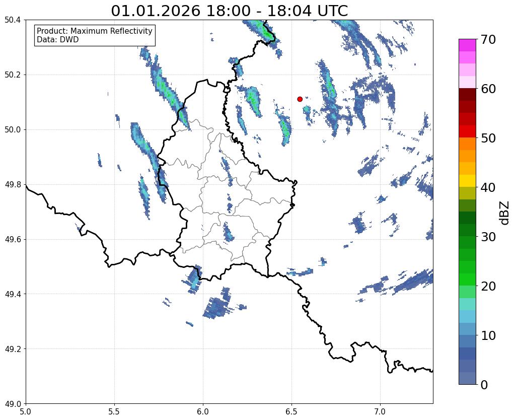Click the dark red colorbar segment below 60
Image resolution: width=515 pixels, height=420 pixels.
click(x=467, y=95)
